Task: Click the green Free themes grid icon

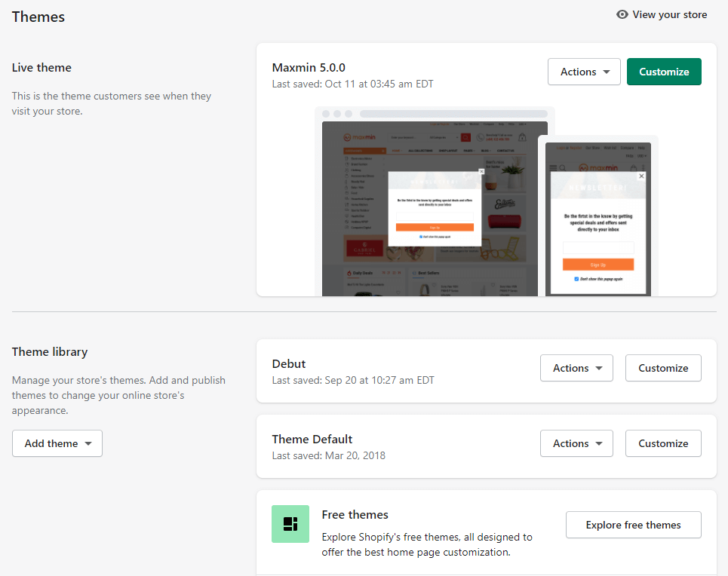Action: point(290,524)
